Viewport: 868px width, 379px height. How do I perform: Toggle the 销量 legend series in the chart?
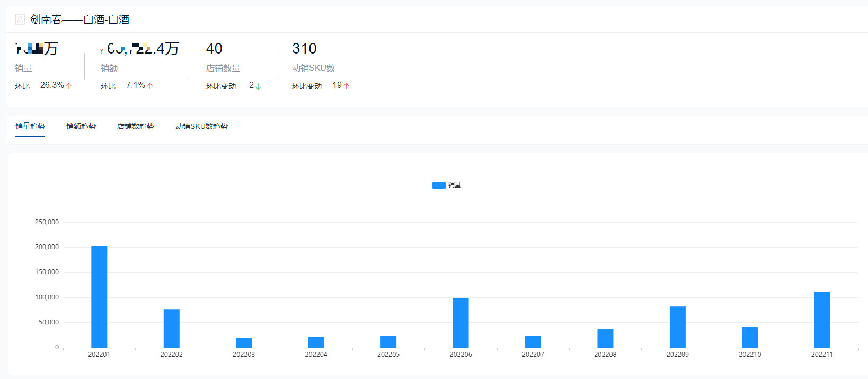[x=447, y=185]
